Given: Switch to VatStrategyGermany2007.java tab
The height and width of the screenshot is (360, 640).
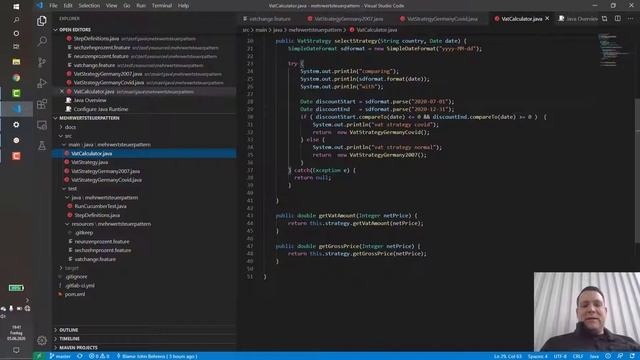Looking at the screenshot, I should tap(348, 19).
